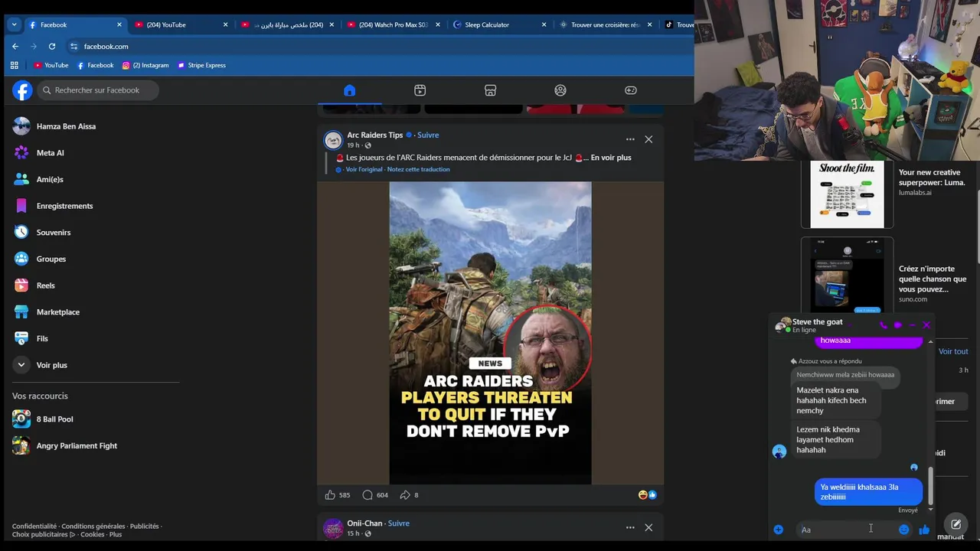Screen dimensions: 980x551
Task: Start a voice call with Steve the goat
Action: [x=883, y=325]
